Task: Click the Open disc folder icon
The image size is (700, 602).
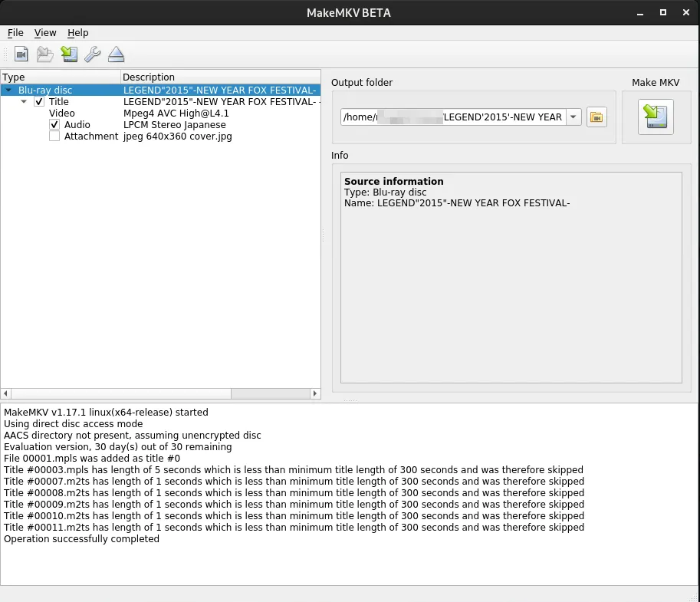Action: 45,54
